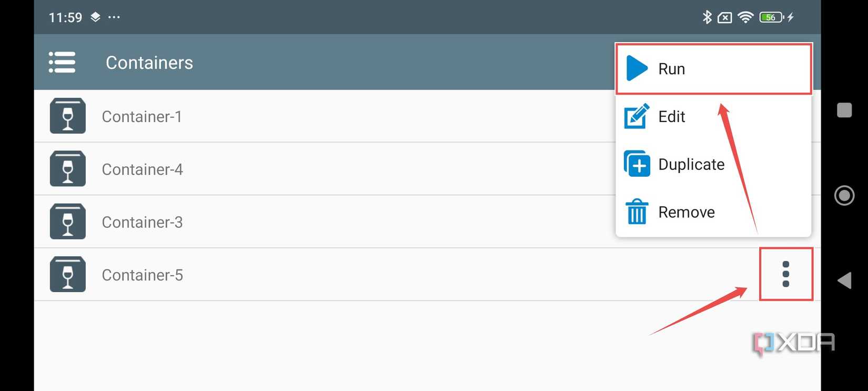Choose Edit in the context menu
The width and height of the screenshot is (868, 391).
pos(672,117)
